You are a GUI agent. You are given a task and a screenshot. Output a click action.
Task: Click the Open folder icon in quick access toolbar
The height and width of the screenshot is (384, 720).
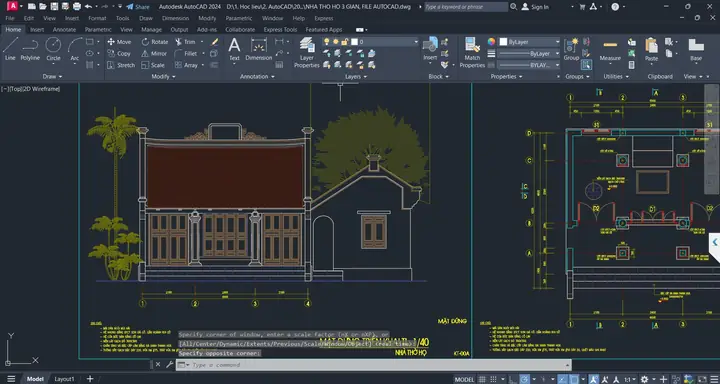point(43,6)
